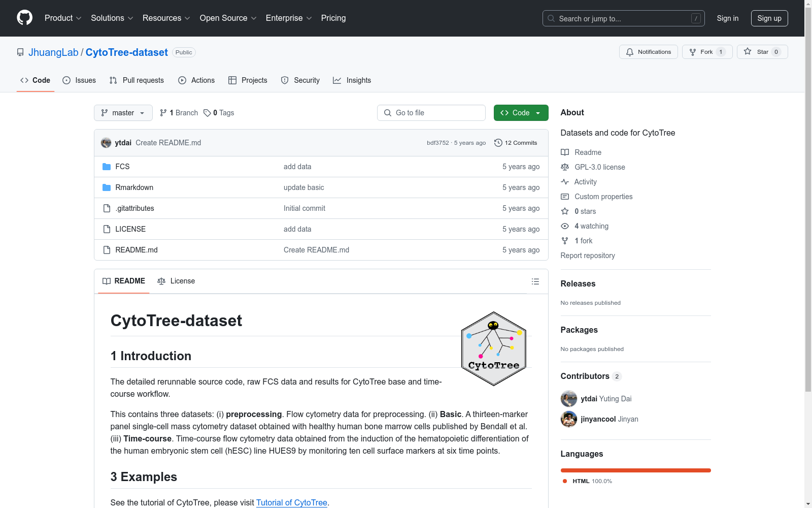Image resolution: width=812 pixels, height=508 pixels.
Task: Switch to the License tab in README panel
Action: click(176, 281)
